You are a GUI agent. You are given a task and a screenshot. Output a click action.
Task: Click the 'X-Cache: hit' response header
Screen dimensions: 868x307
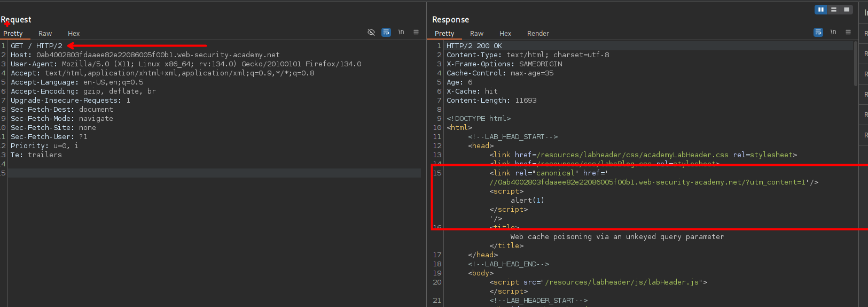coord(472,91)
